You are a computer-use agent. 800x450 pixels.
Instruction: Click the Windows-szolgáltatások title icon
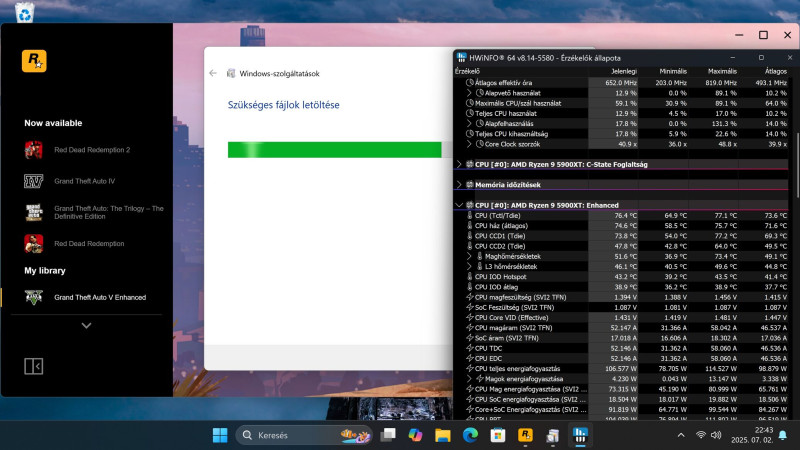pyautogui.click(x=231, y=73)
